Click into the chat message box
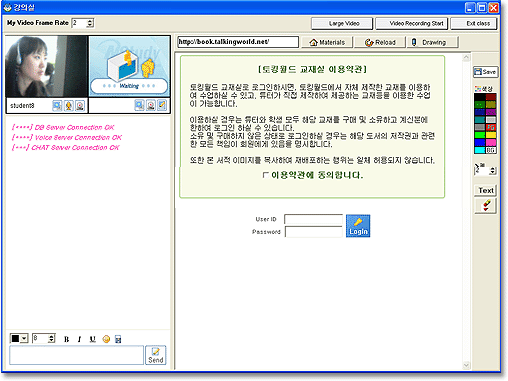The width and height of the screenshot is (508, 381). coord(77,355)
